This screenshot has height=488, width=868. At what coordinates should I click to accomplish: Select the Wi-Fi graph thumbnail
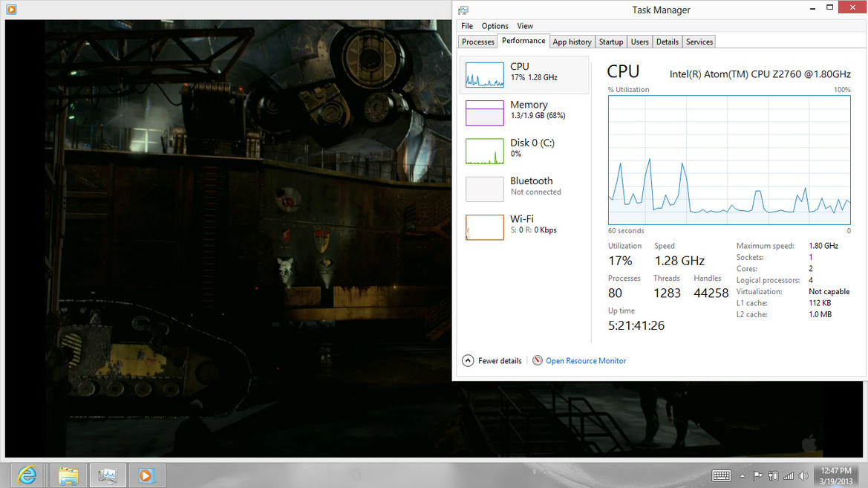point(484,228)
